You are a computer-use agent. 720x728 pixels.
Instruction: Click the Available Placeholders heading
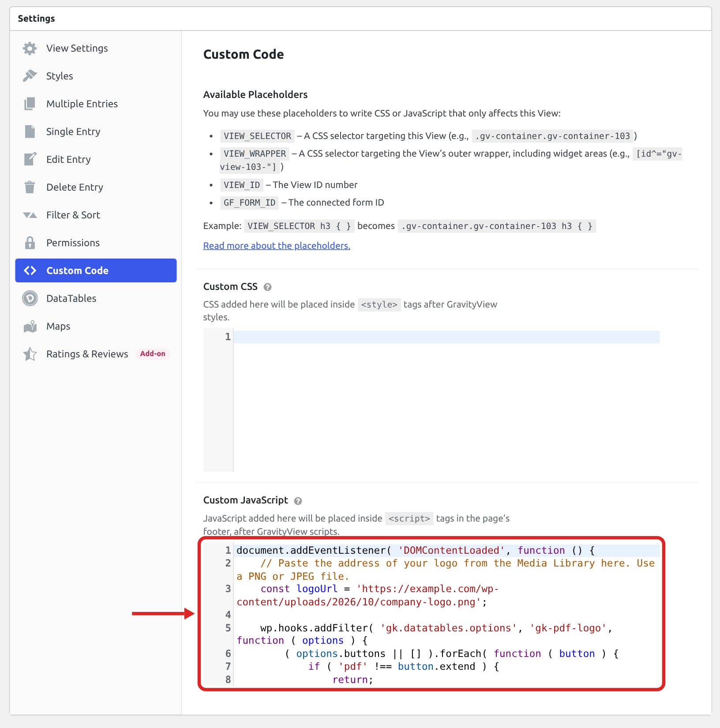coord(255,94)
